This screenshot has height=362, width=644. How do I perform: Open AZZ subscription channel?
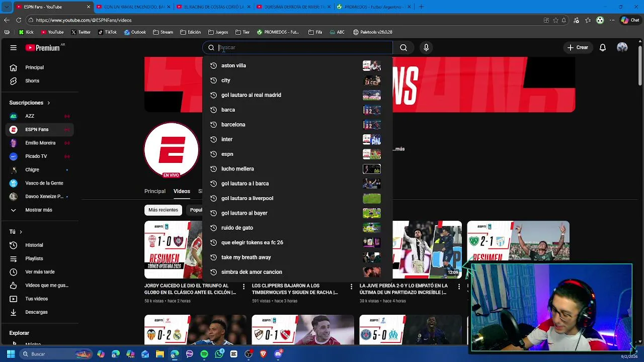pos(39,116)
